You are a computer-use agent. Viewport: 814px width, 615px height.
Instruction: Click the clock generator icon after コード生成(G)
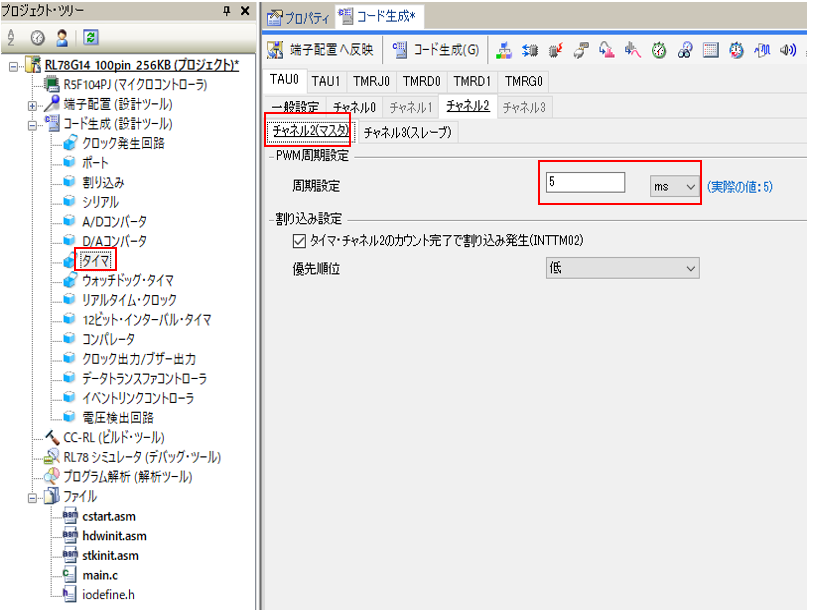(x=503, y=52)
